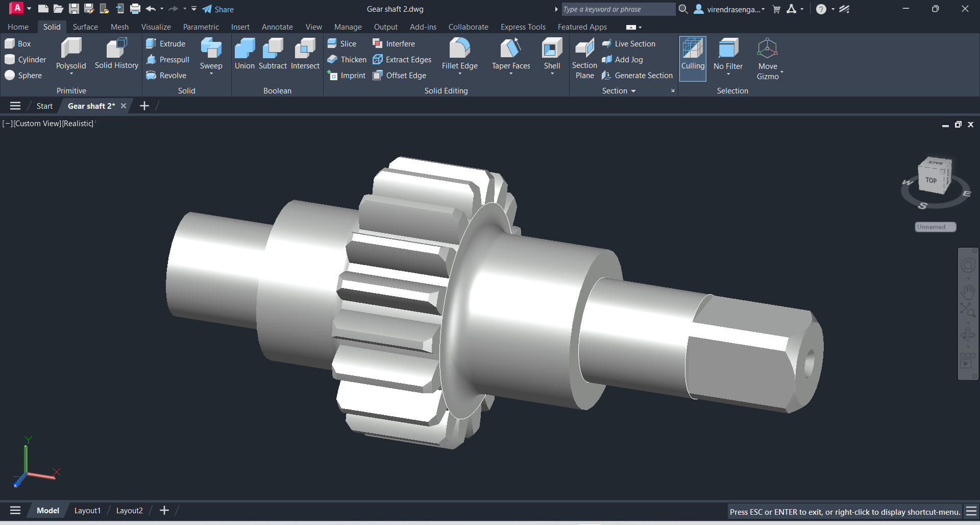Click the Share button
This screenshot has width=980, height=525.
pyautogui.click(x=218, y=9)
